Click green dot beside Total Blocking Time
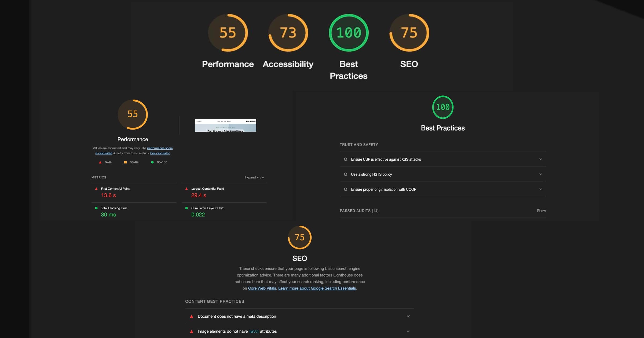Screen dimensions: 644x338 coord(96,208)
